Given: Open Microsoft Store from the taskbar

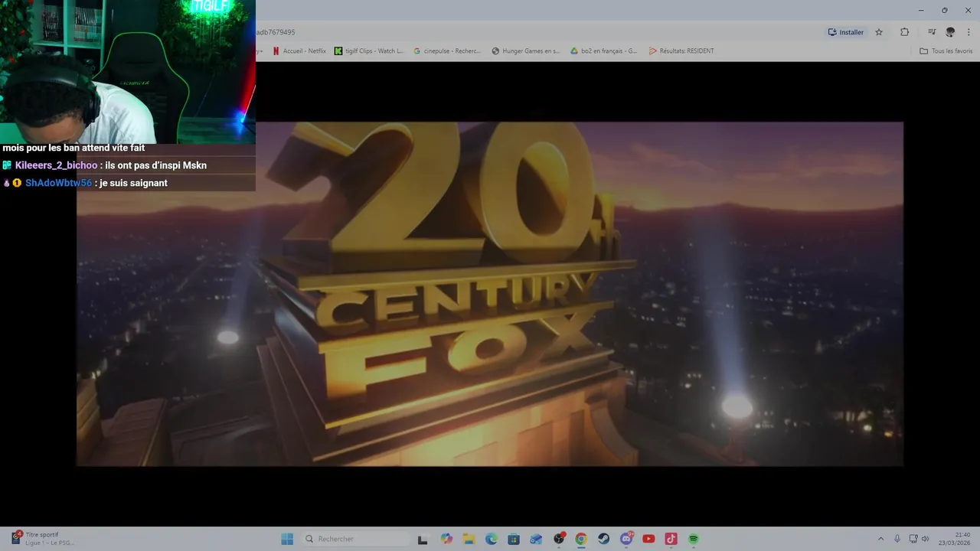Looking at the screenshot, I should tap(514, 539).
